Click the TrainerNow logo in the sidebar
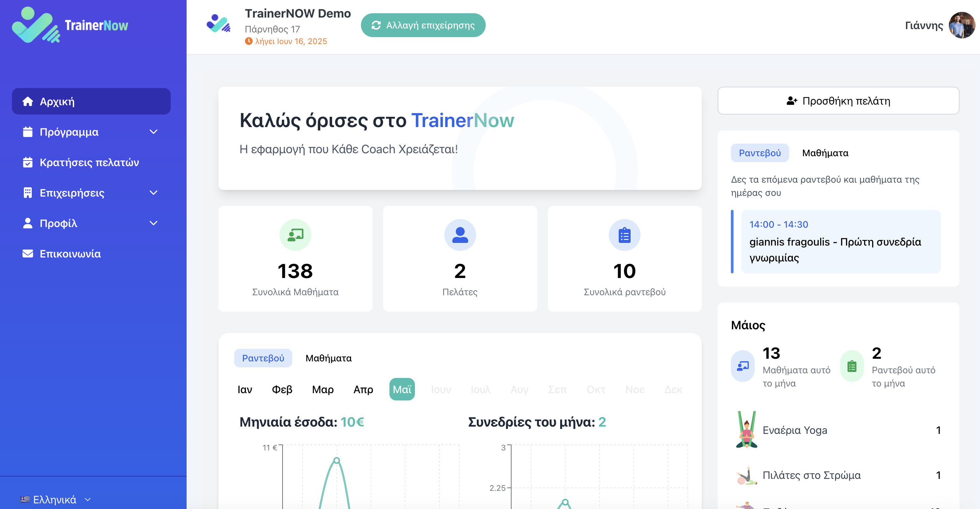 click(70, 25)
